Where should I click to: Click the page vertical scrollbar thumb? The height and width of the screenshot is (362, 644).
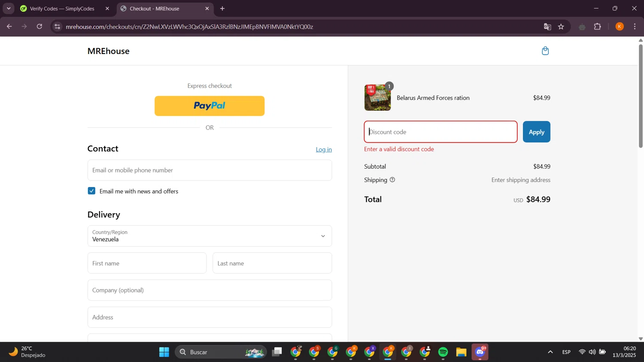pos(641,95)
